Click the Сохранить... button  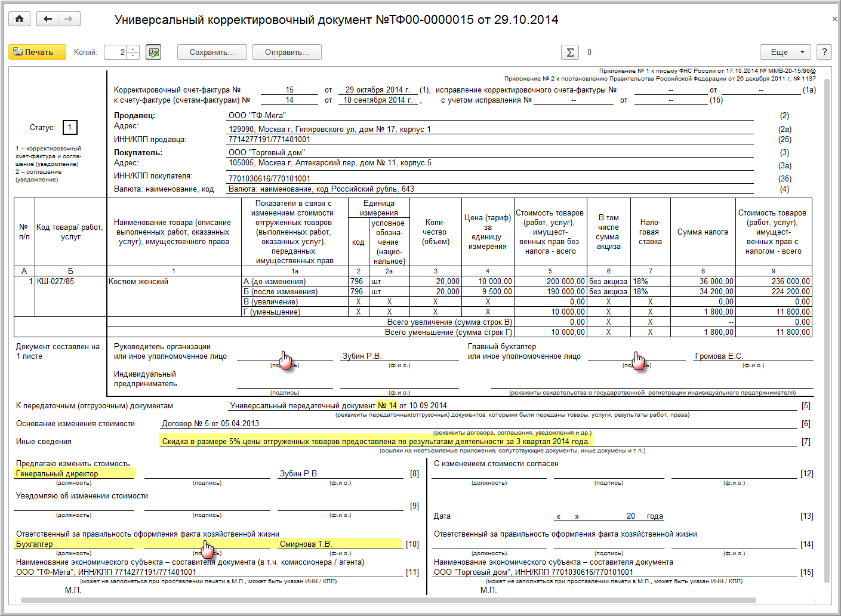pos(212,52)
